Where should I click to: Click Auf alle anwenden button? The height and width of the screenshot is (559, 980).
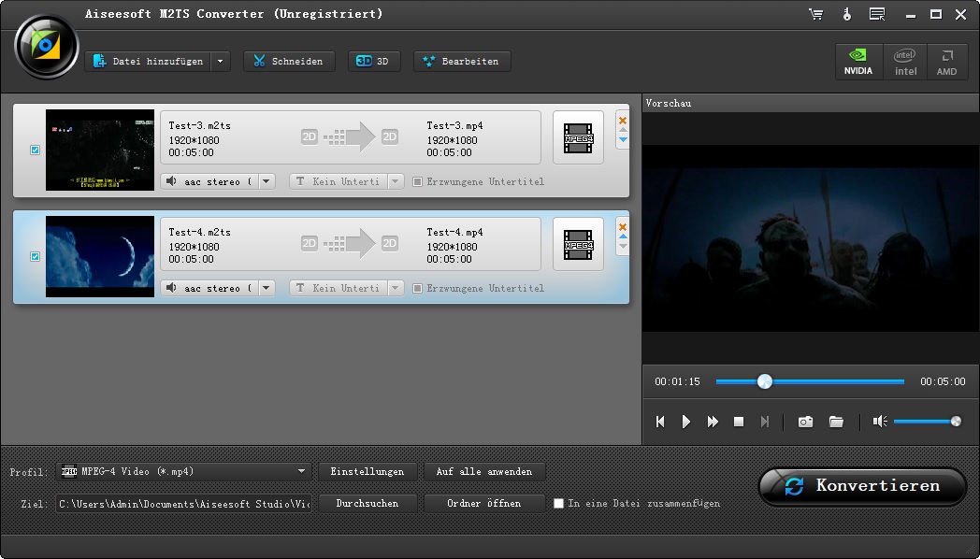pyautogui.click(x=484, y=471)
